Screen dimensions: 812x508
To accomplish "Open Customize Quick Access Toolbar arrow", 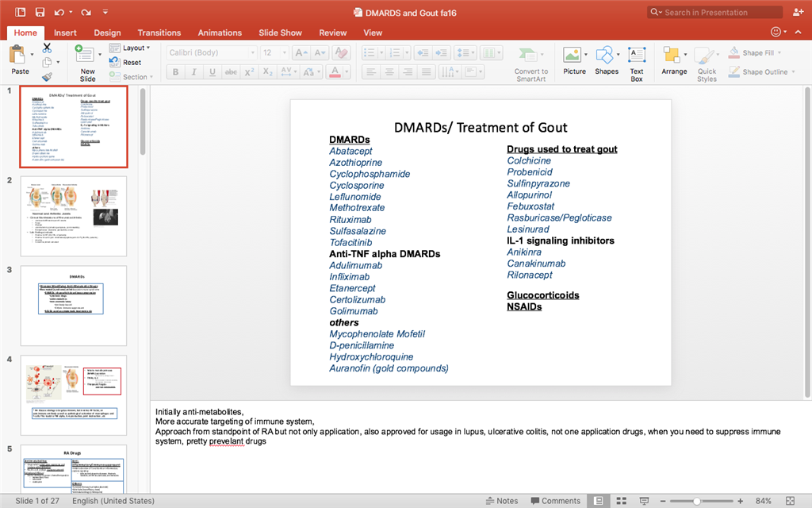I will (x=105, y=12).
